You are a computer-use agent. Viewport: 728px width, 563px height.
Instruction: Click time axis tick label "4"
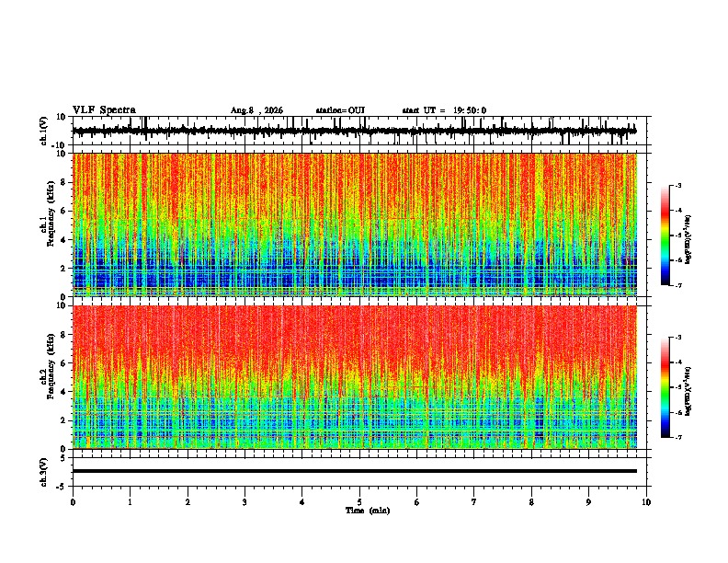(302, 502)
